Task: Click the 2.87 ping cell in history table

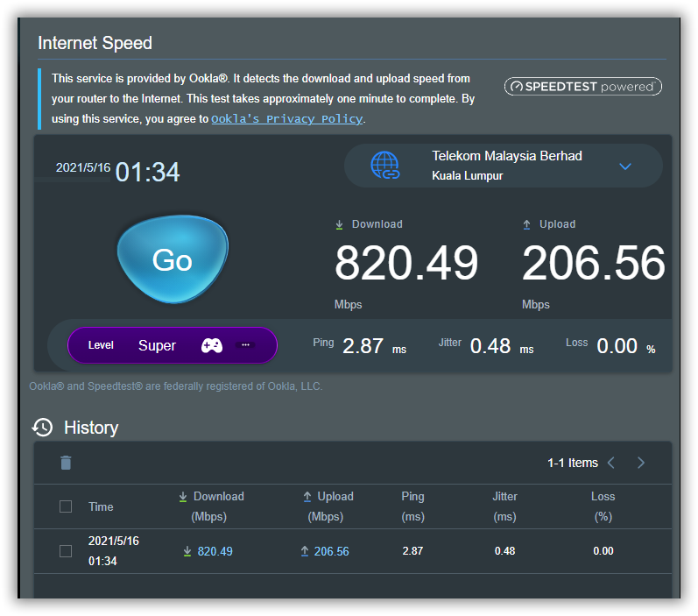Action: 412,551
